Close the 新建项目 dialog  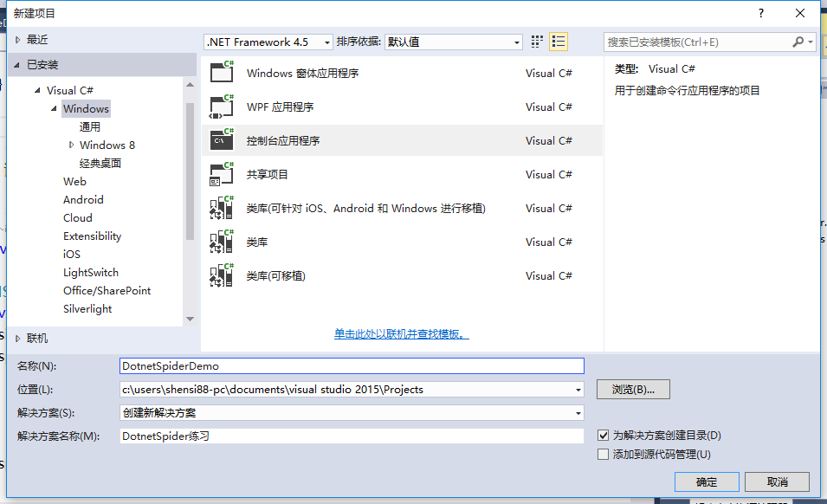click(x=799, y=13)
